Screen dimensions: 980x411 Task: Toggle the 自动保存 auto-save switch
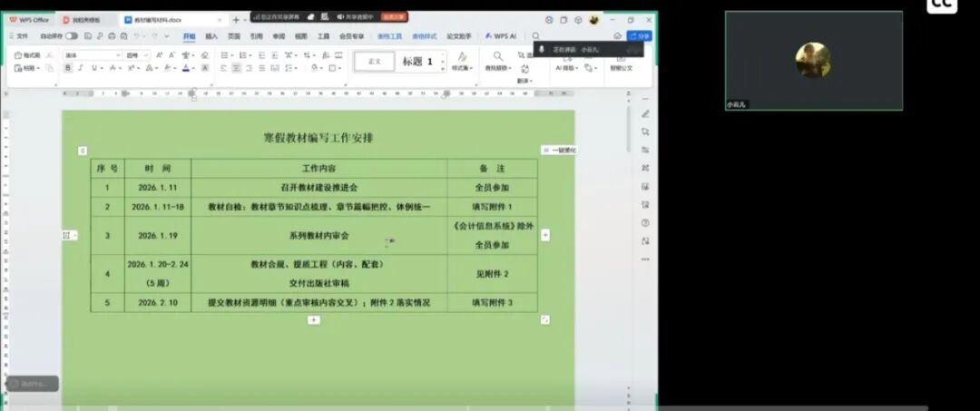(x=71, y=36)
